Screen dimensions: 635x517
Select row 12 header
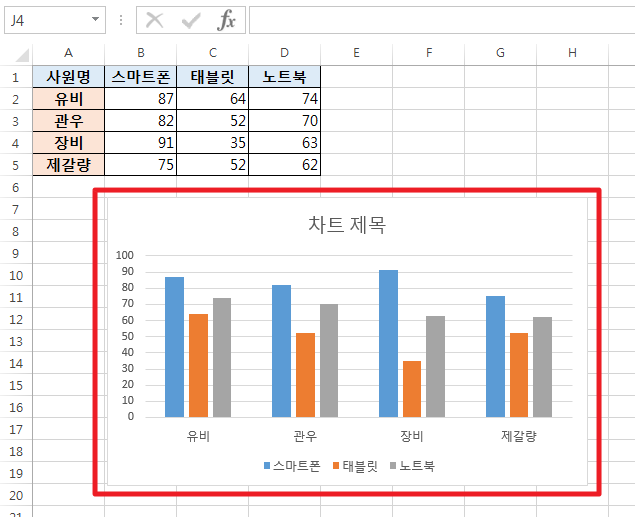tap(16, 319)
